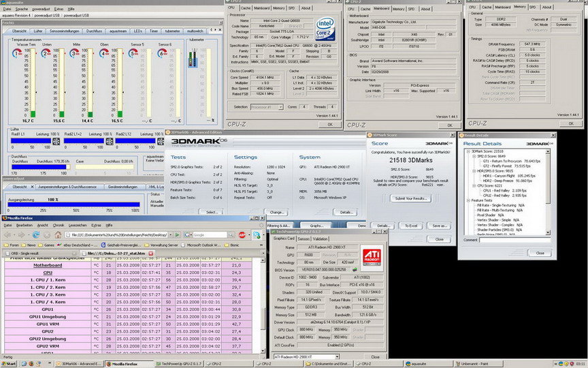Image resolution: width=588 pixels, height=368 pixels.
Task: Collapse the SM2.0 Score tree node
Action: coord(474,156)
